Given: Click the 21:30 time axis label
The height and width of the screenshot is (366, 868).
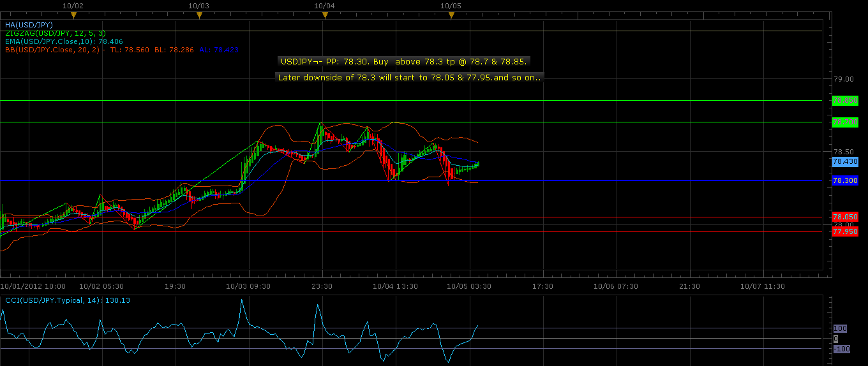Looking at the screenshot, I should (x=689, y=286).
